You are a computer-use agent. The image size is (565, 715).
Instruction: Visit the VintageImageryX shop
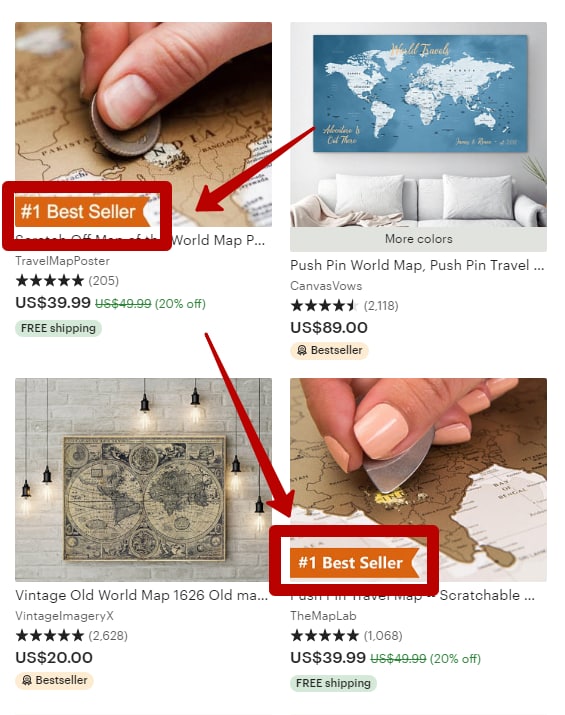[x=64, y=616]
